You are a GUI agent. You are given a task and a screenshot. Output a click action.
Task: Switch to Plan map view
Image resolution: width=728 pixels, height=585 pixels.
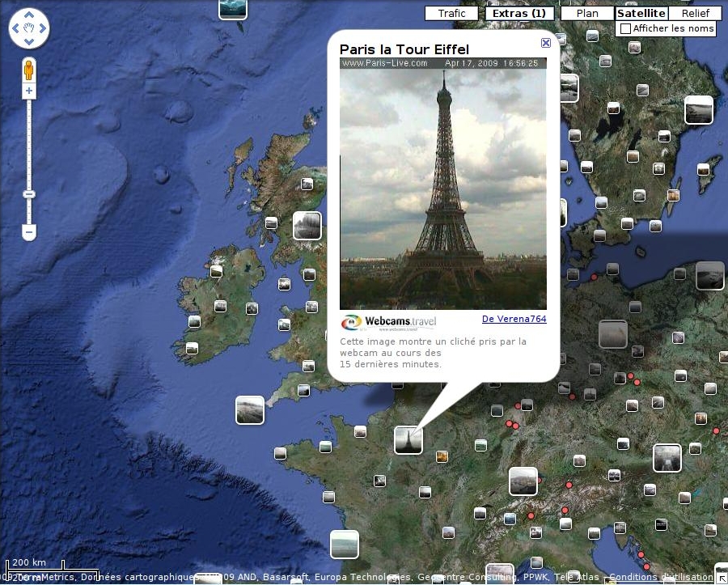(586, 13)
